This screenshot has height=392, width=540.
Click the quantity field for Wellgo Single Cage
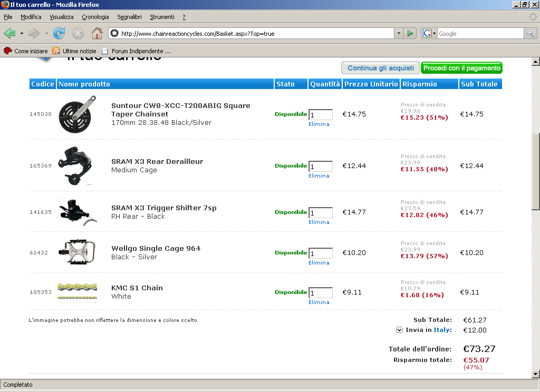[x=321, y=253]
